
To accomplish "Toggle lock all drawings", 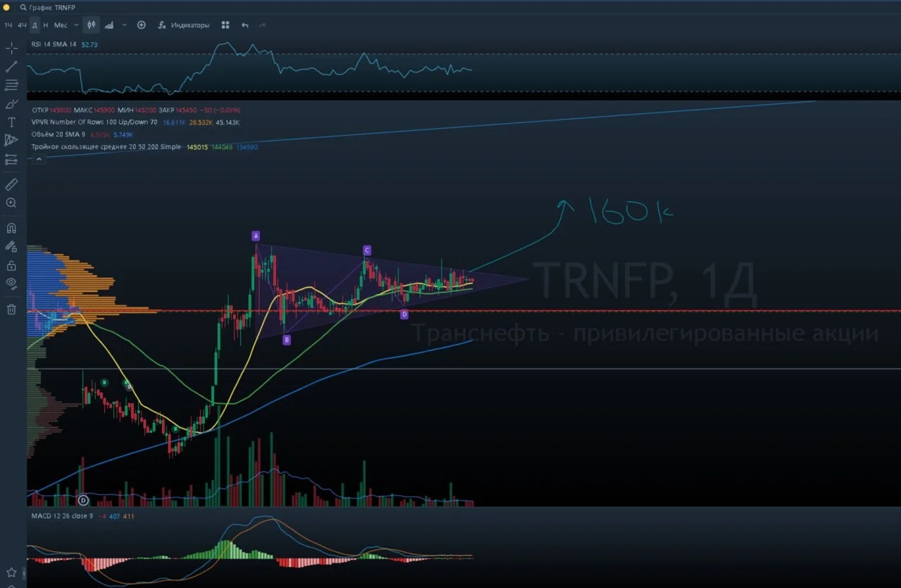I will pos(11,265).
